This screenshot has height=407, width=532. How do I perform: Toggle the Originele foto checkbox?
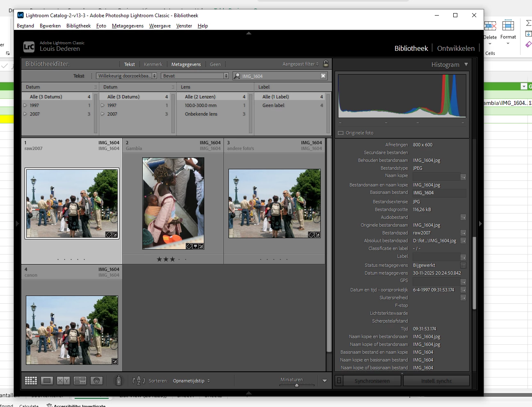340,133
